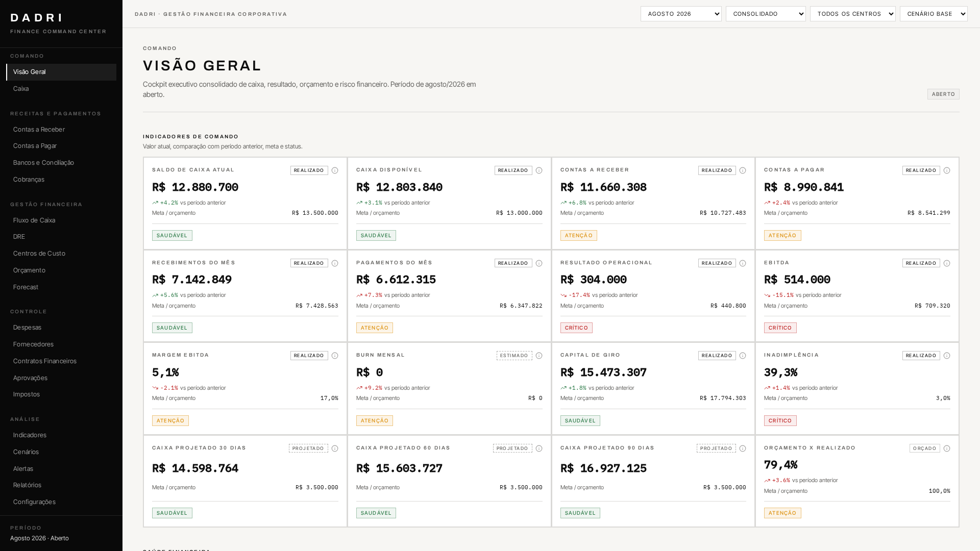Click info icon on Contas a Pagar card
This screenshot has height=551, width=980.
[947, 170]
